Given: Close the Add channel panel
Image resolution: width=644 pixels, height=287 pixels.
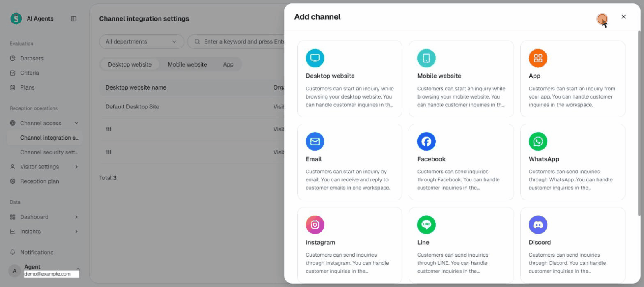Looking at the screenshot, I should coord(623,17).
